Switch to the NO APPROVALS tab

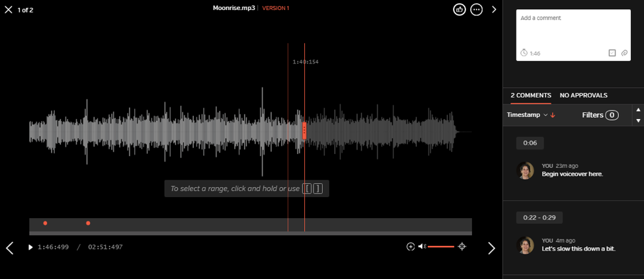pyautogui.click(x=583, y=95)
